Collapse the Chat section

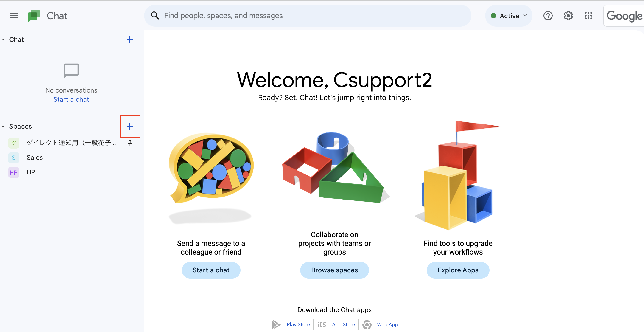(3, 39)
